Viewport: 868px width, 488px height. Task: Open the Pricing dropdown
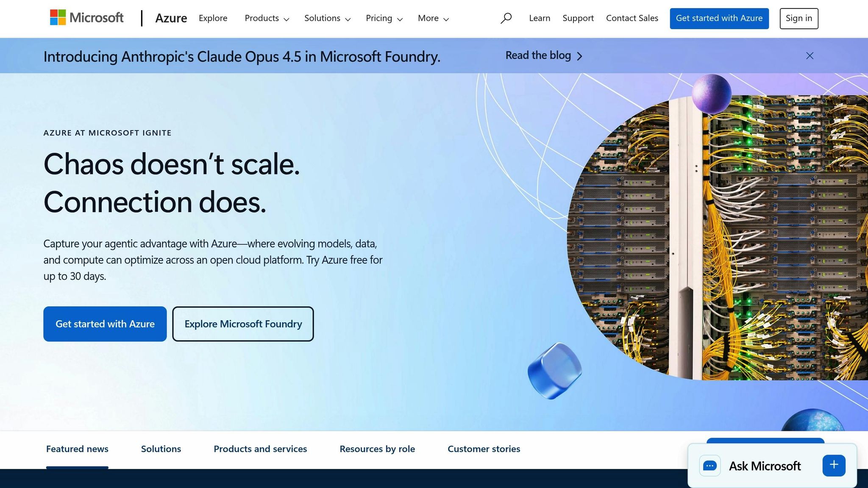384,18
